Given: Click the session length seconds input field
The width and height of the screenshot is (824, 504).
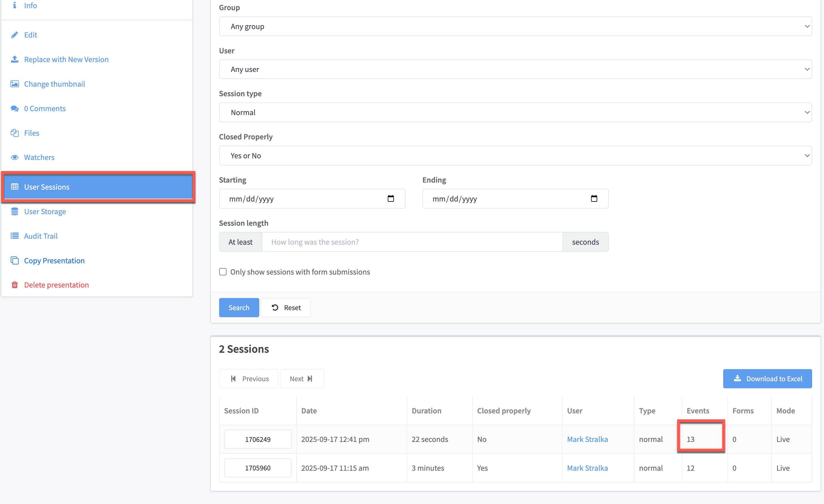Looking at the screenshot, I should coord(412,242).
